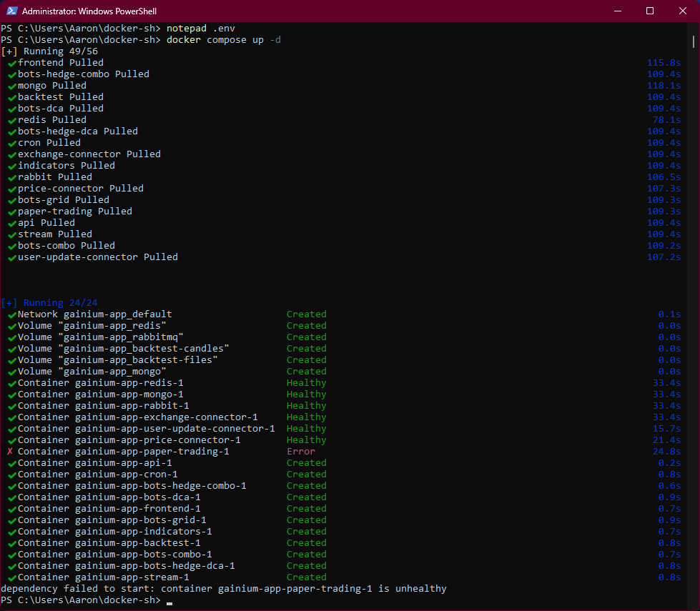
Task: Click the 'docker compose up -d' command text
Action: 223,40
